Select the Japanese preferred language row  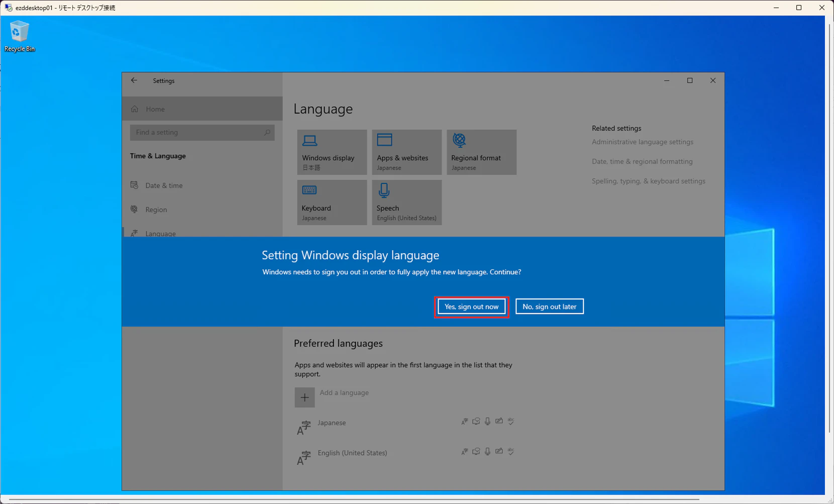point(405,428)
